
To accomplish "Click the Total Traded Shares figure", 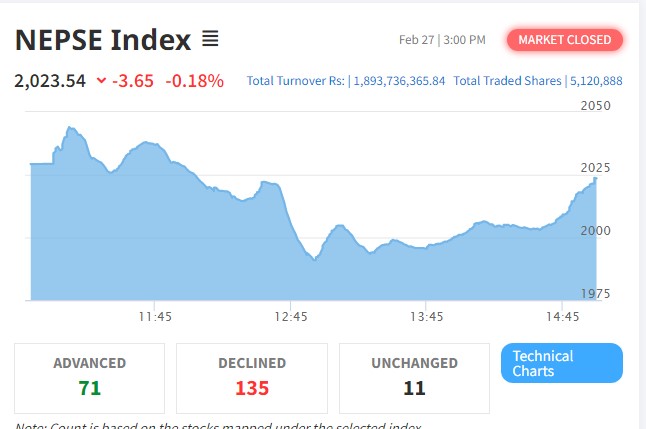I will tap(595, 81).
